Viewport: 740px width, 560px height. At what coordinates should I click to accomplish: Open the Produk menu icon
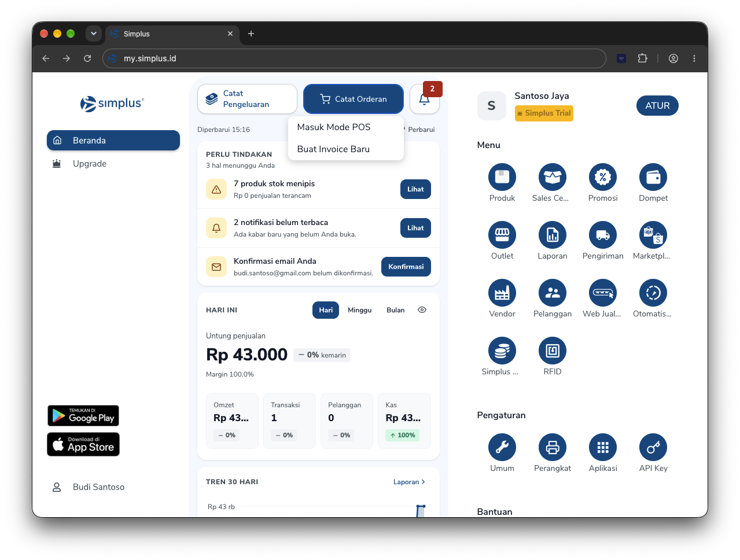click(x=502, y=177)
